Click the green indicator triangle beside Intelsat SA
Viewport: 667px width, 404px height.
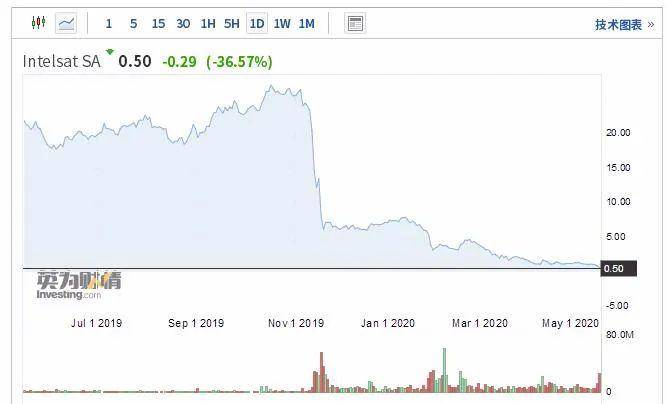[x=110, y=53]
